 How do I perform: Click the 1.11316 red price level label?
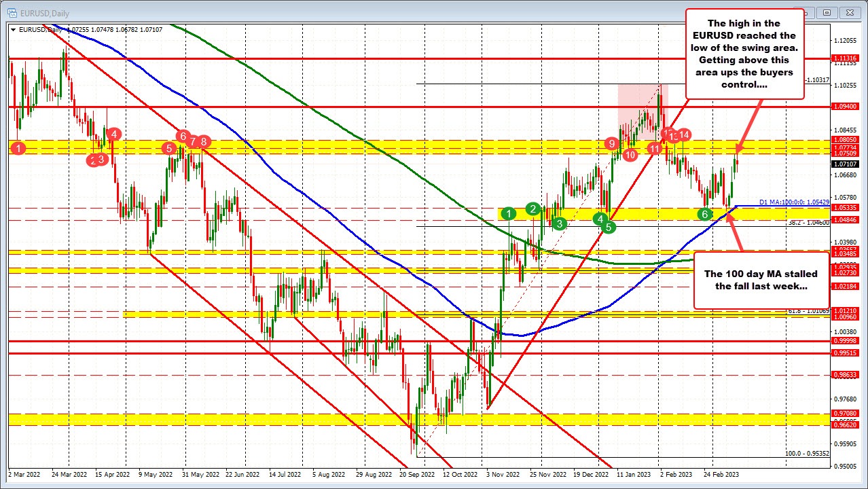point(846,58)
